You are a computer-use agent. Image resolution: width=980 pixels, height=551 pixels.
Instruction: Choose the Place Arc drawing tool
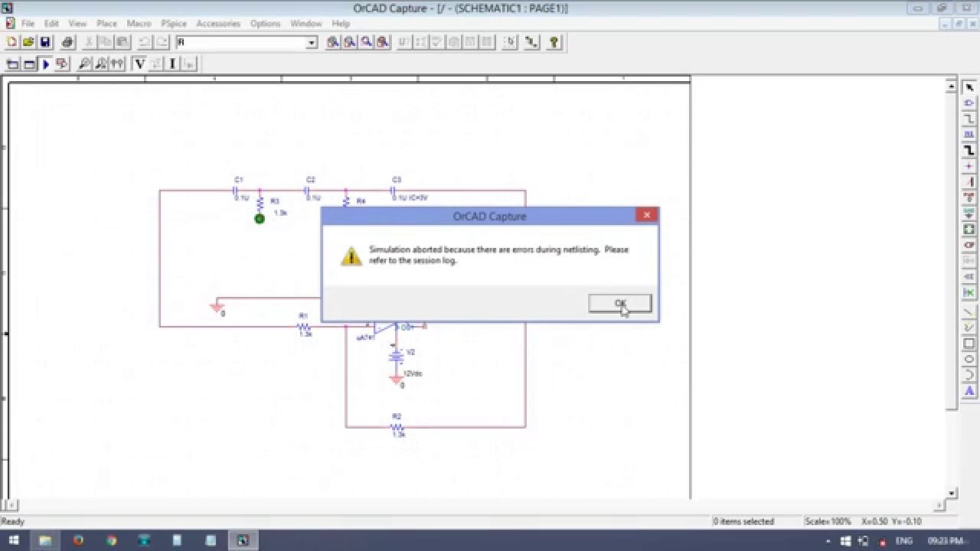(x=969, y=376)
